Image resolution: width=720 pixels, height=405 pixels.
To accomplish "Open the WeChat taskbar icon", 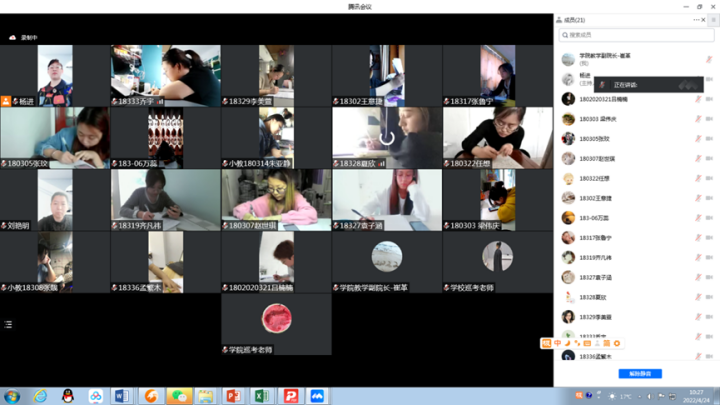I will (178, 396).
